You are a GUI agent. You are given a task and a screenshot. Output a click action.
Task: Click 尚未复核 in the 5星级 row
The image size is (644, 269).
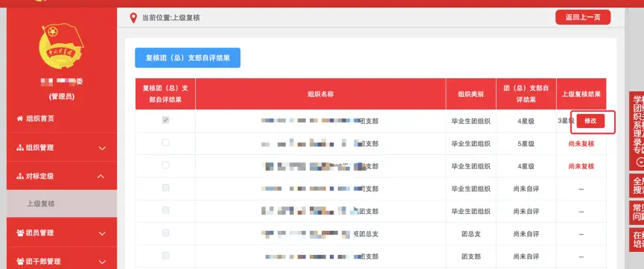coord(581,144)
